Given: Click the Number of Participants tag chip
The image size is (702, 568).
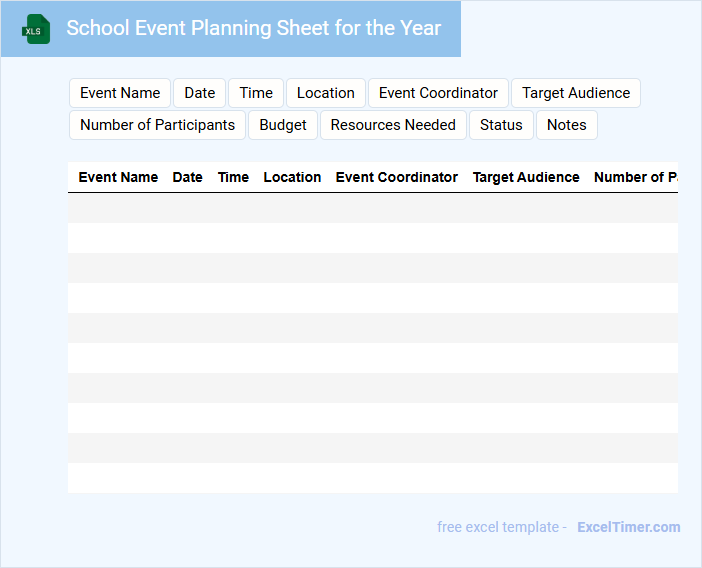Looking at the screenshot, I should pyautogui.click(x=157, y=125).
